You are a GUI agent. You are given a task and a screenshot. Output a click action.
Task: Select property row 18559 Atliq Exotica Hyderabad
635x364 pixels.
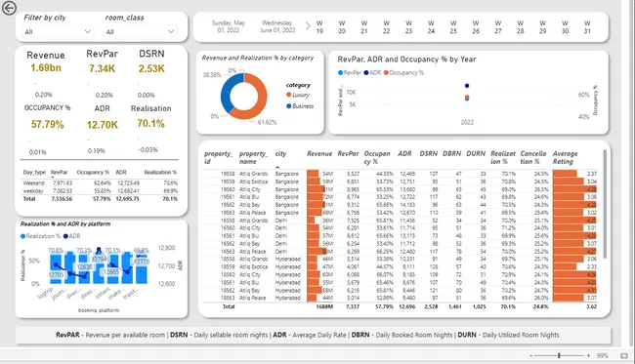pyautogui.click(x=400, y=267)
